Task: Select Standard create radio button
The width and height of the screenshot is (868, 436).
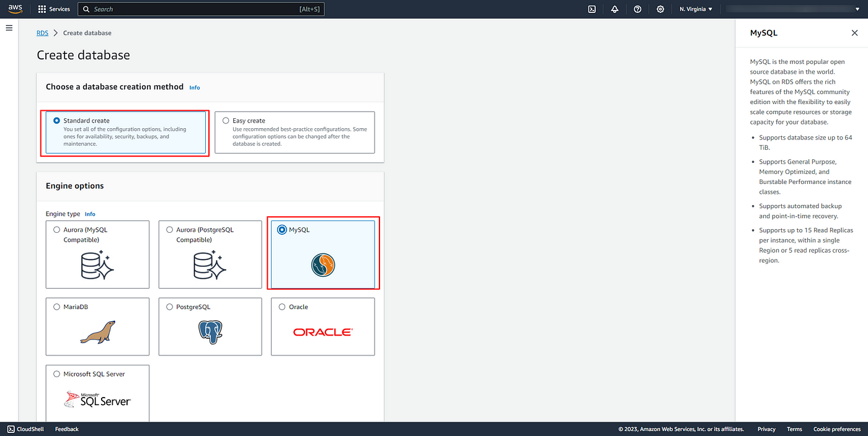Action: (57, 121)
